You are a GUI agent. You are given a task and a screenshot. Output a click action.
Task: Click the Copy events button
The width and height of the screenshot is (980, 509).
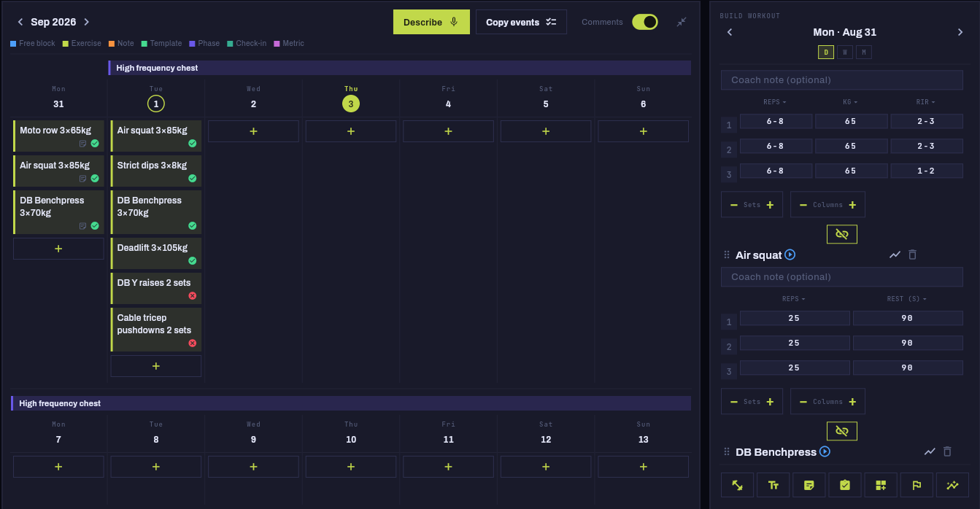pos(521,22)
